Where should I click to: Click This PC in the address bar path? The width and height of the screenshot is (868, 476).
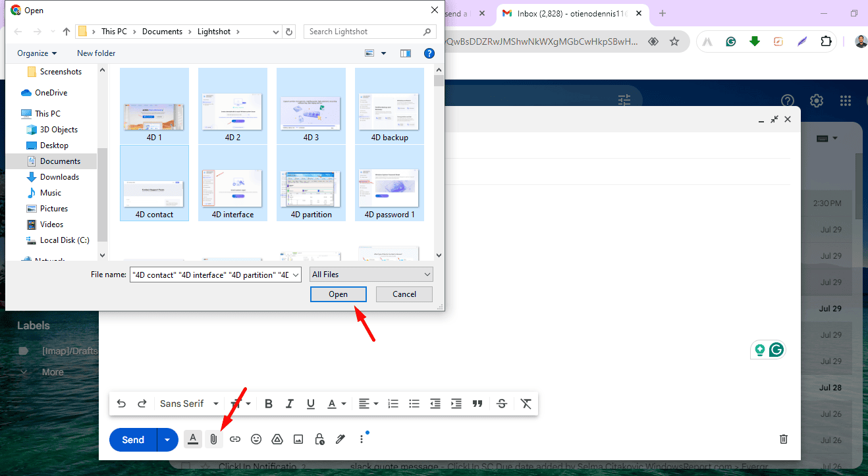[x=114, y=32]
